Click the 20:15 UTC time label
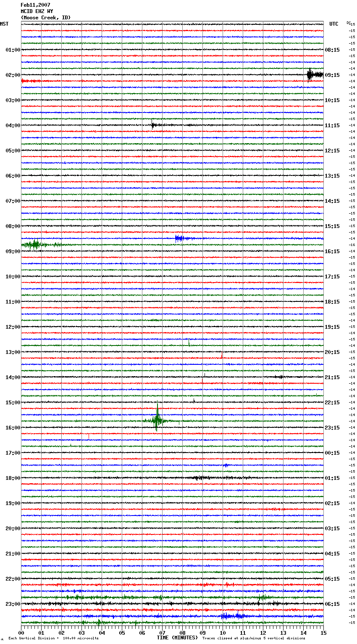The height and width of the screenshot is (644, 357). 332,352
